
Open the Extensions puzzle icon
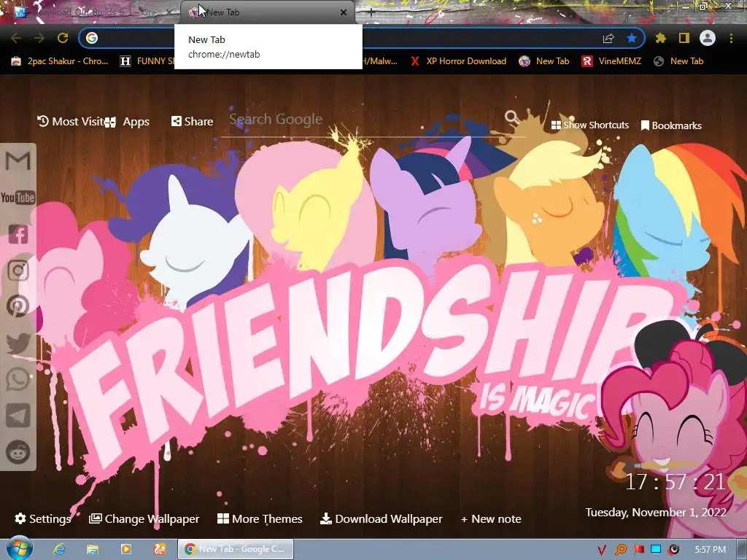660,38
